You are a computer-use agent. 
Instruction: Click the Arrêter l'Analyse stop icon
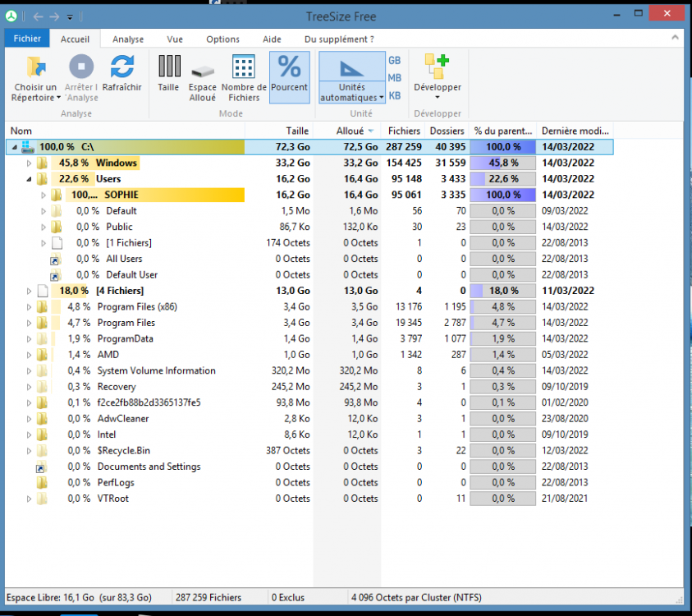coord(81,68)
